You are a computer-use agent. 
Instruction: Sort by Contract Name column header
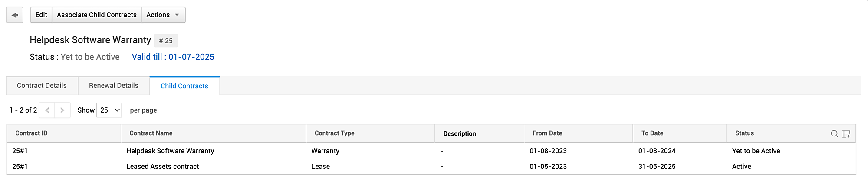[x=151, y=133]
